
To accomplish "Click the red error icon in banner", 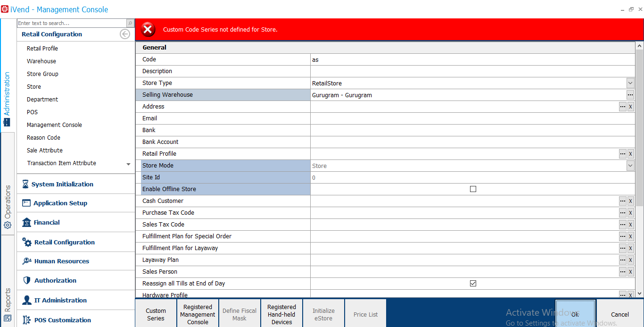I will pyautogui.click(x=148, y=30).
